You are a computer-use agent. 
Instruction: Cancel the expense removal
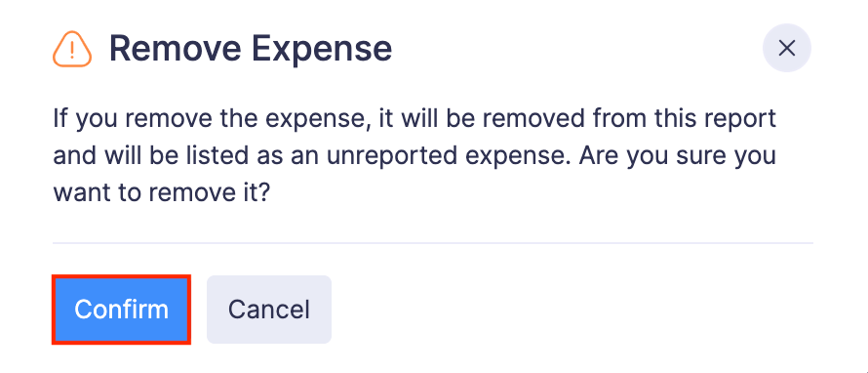(x=269, y=310)
